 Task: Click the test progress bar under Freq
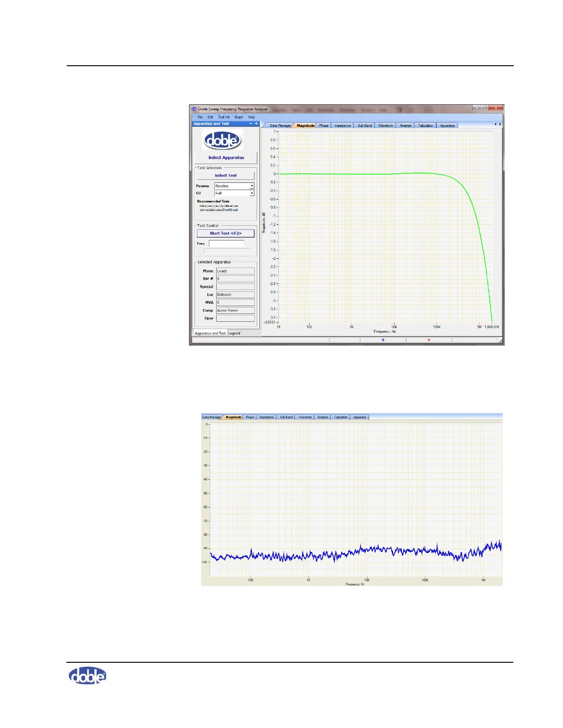click(x=226, y=251)
